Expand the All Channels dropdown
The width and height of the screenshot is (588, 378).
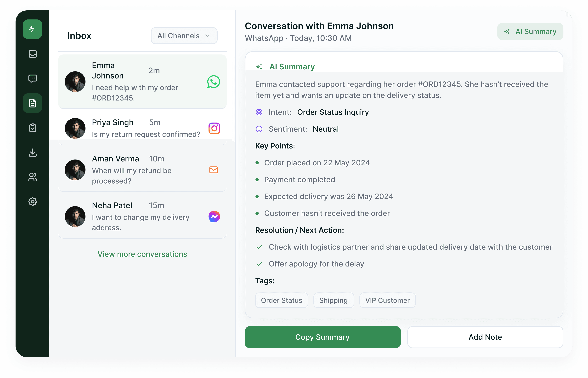pyautogui.click(x=184, y=36)
